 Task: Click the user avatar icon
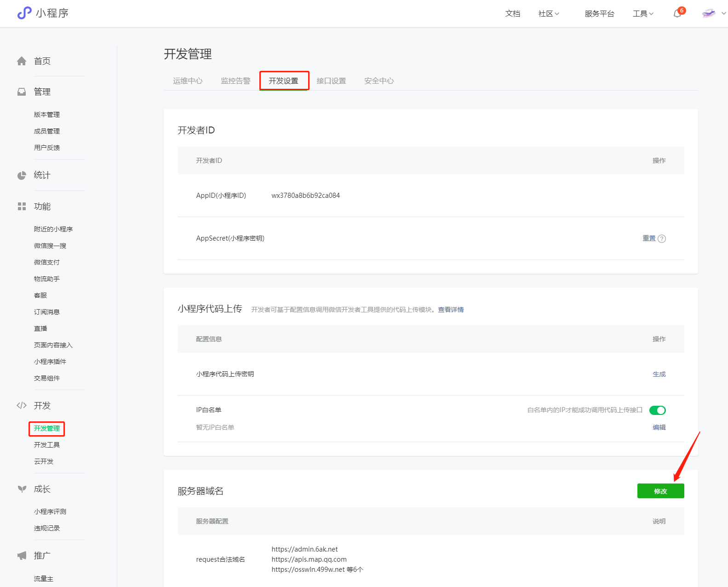tap(709, 13)
